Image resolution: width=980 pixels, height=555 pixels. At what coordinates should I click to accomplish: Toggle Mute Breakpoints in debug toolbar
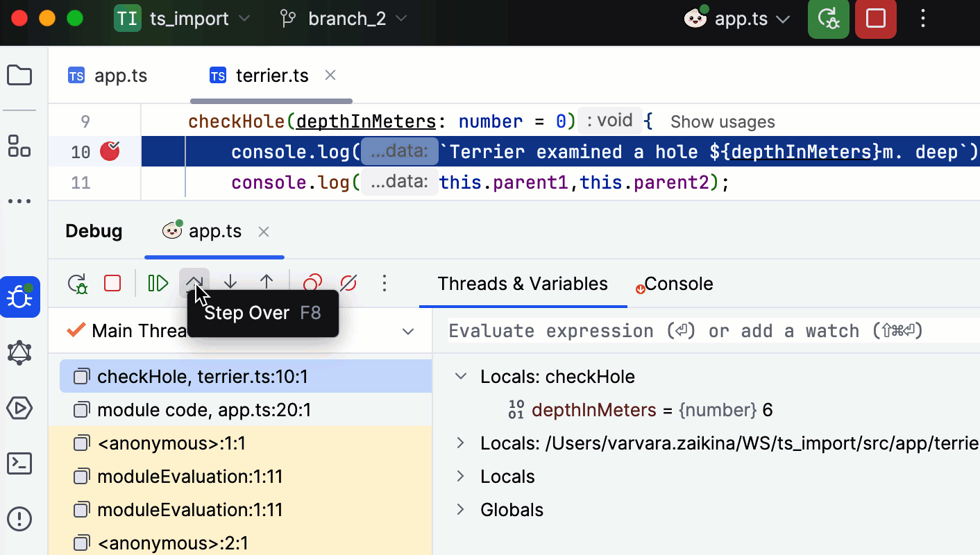(348, 283)
